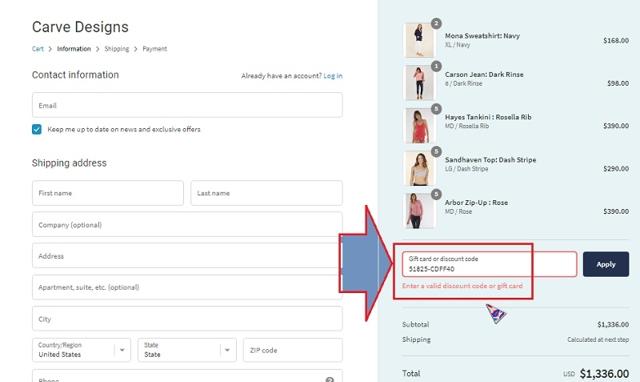Click the Carson Jean: Dark Rinse item name
The image size is (640, 382).
pyautogui.click(x=484, y=75)
